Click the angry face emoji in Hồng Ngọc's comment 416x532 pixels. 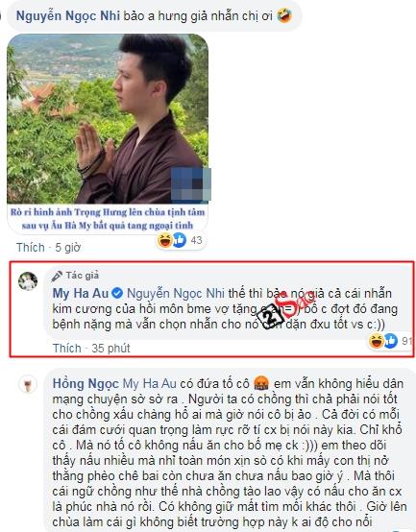pyautogui.click(x=261, y=383)
